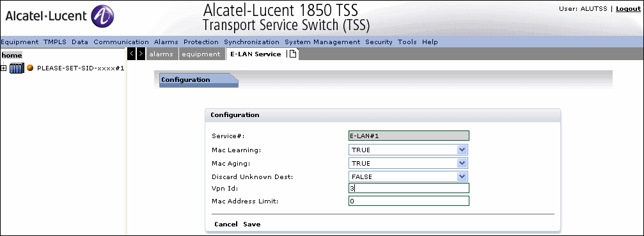This screenshot has width=644, height=236.
Task: Open the Data menu
Action: point(80,42)
